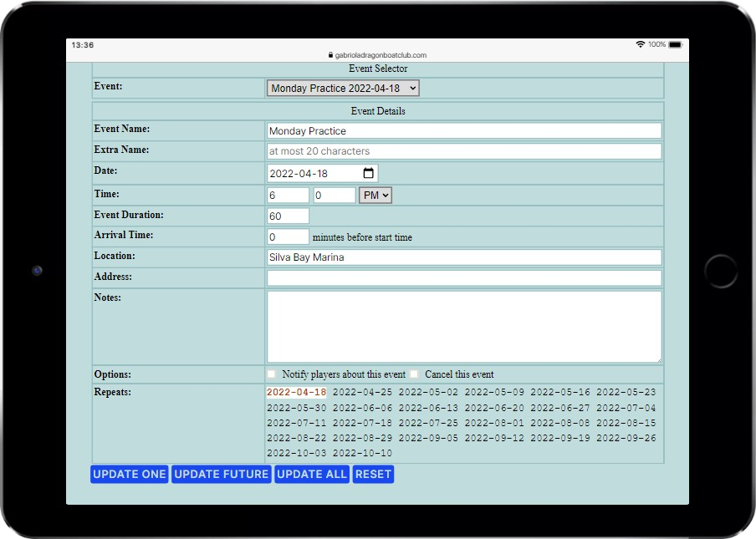Select repeat date 2022-10-03
This screenshot has height=539, width=756.
point(297,453)
